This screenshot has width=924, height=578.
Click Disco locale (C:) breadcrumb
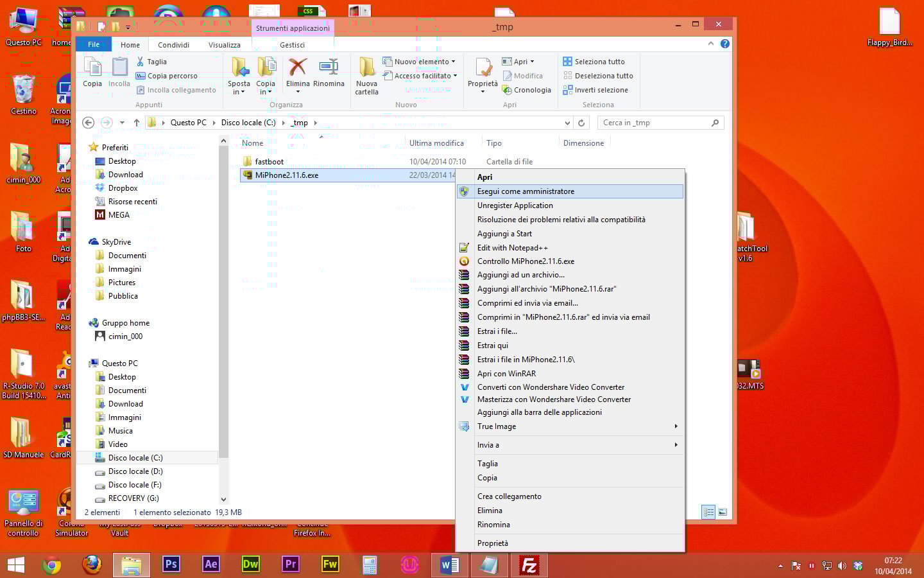248,123
